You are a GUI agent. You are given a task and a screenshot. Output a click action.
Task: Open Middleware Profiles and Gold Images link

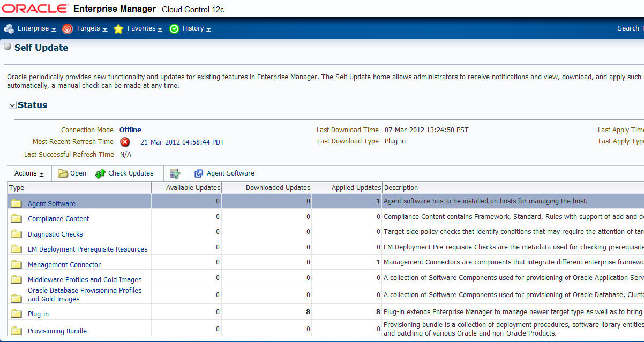click(x=85, y=280)
